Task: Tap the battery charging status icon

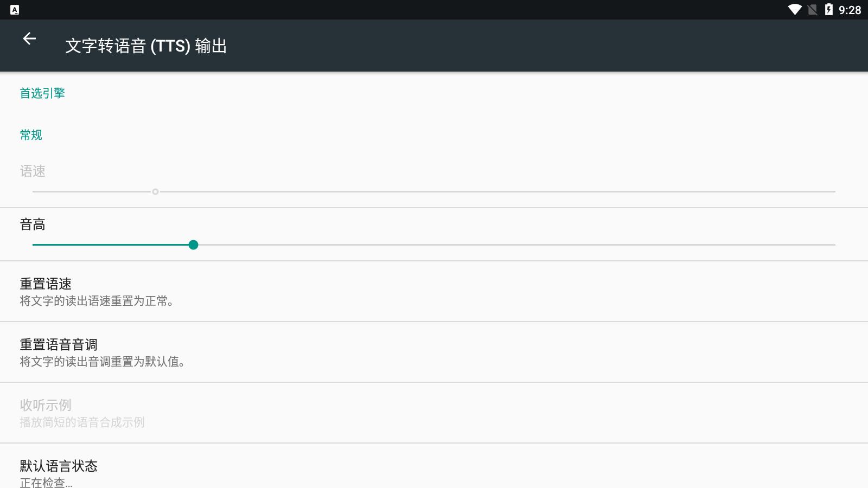Action: [828, 9]
